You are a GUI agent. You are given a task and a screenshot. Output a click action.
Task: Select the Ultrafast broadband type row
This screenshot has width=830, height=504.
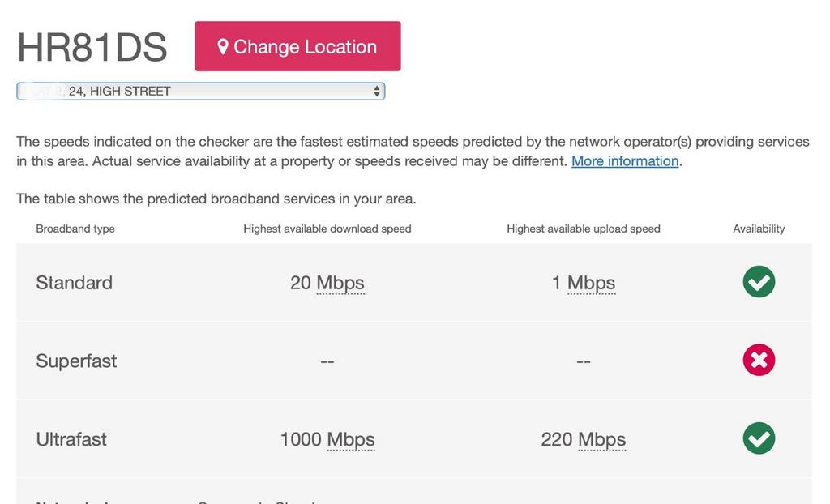point(414,439)
